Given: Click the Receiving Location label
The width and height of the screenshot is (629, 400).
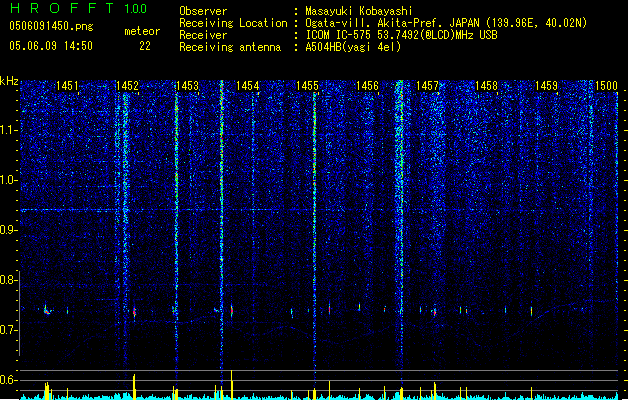Looking at the screenshot, I should click(x=233, y=23).
